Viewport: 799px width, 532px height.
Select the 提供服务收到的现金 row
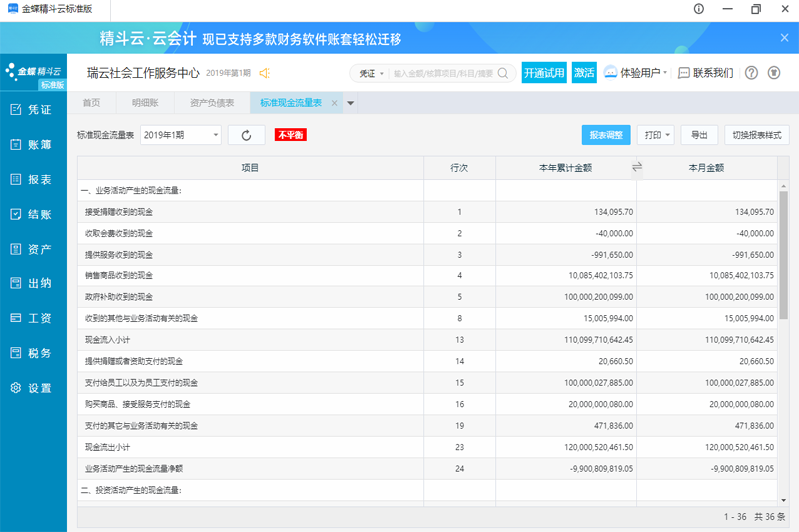click(x=427, y=255)
